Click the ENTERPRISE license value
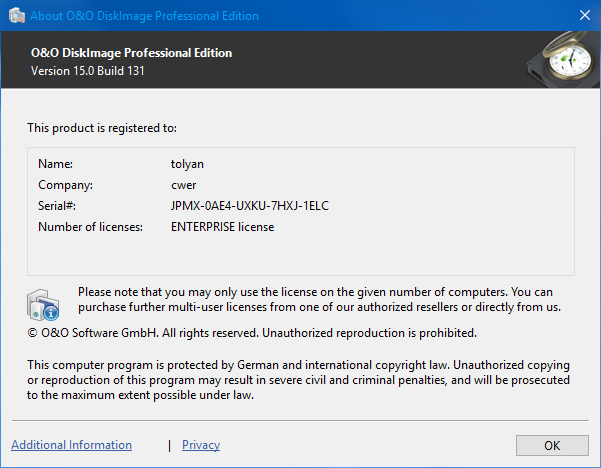The height and width of the screenshot is (468, 601). click(222, 227)
